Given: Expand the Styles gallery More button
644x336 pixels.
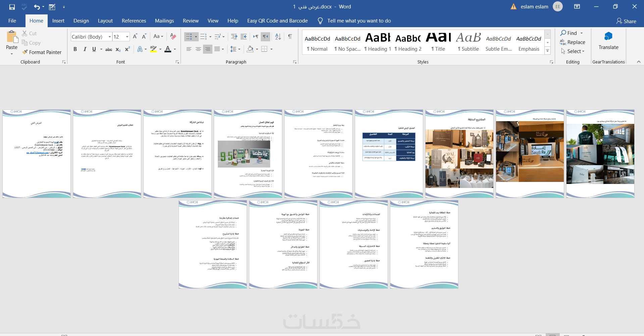Looking at the screenshot, I should coord(548,51).
